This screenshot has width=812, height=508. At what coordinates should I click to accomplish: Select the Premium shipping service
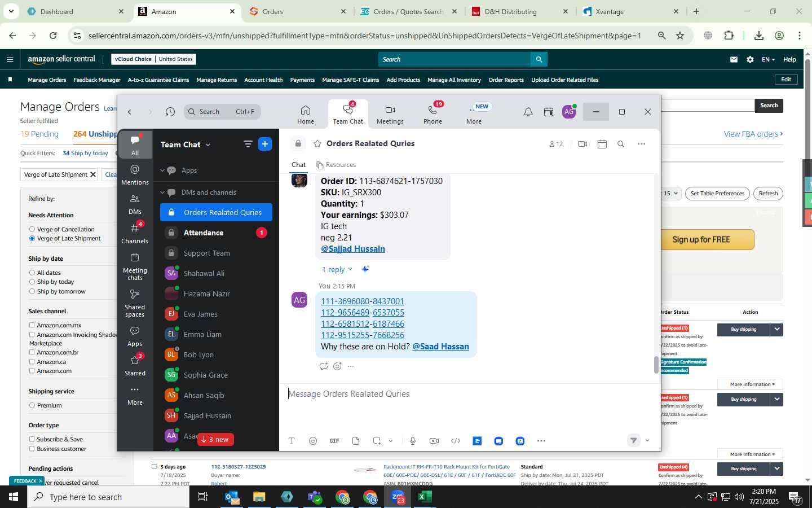pyautogui.click(x=32, y=405)
